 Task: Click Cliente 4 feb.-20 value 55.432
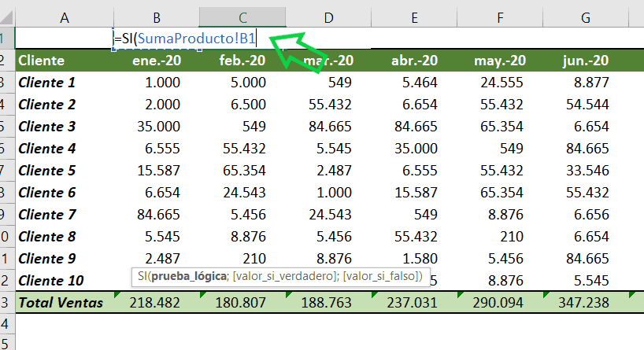tap(242, 149)
